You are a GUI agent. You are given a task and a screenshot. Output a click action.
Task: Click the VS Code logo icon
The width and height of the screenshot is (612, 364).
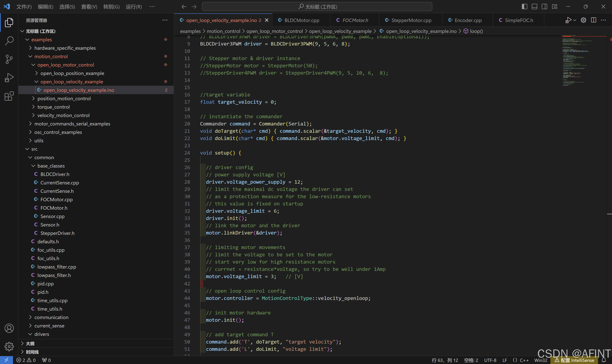(x=7, y=7)
